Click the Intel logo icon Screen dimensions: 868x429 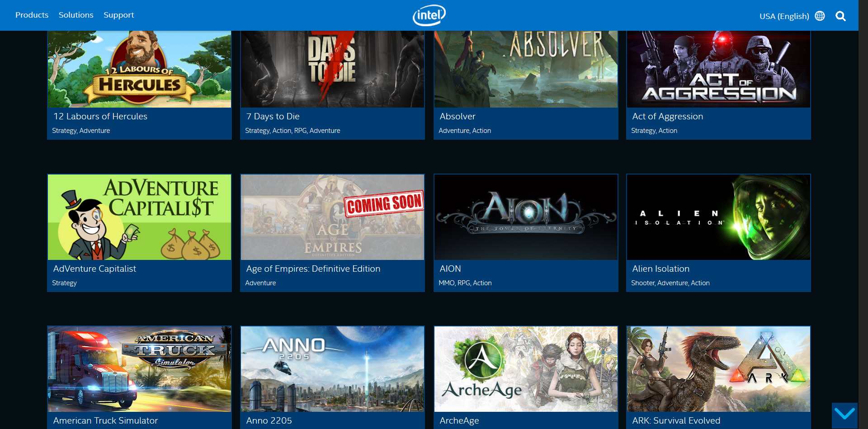coord(429,15)
